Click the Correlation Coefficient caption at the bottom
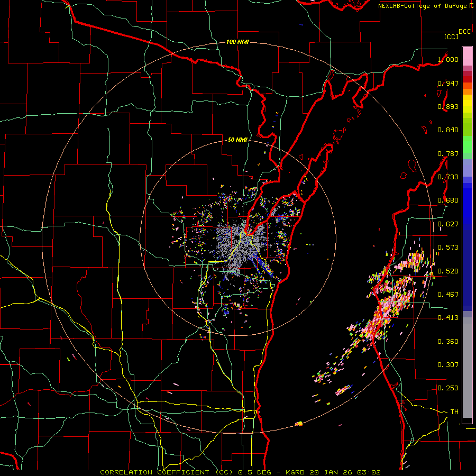Viewport: 476px width, 476px height. tap(240, 472)
